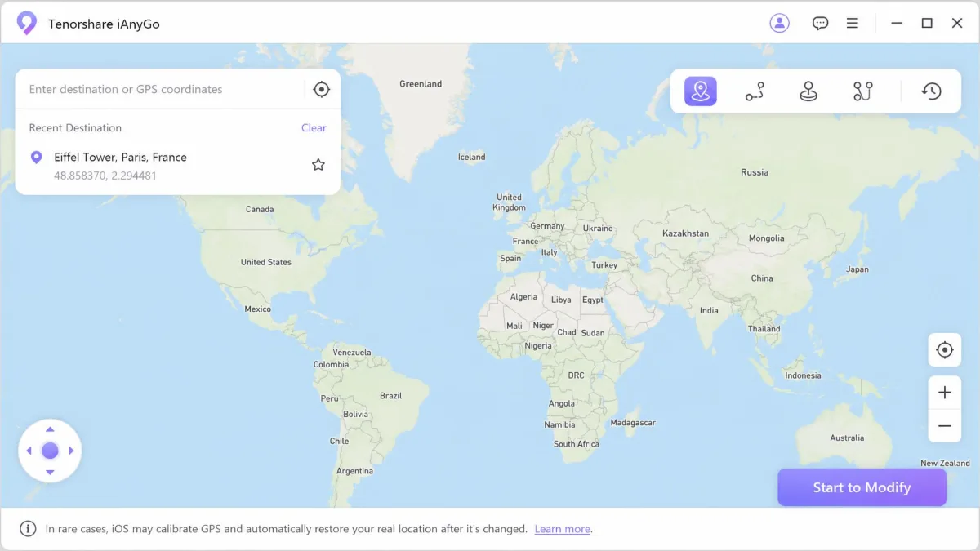This screenshot has width=980, height=551.
Task: Clear the recent destination list
Action: [314, 127]
